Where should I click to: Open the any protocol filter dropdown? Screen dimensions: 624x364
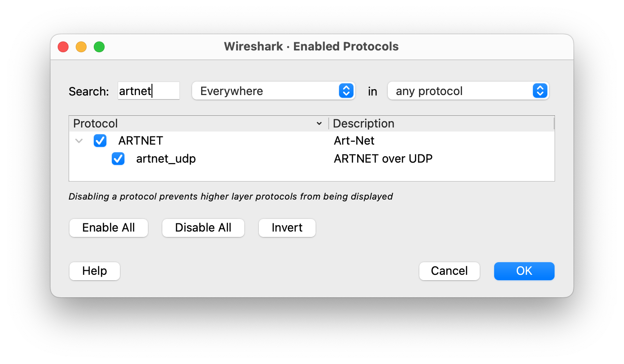pyautogui.click(x=468, y=91)
